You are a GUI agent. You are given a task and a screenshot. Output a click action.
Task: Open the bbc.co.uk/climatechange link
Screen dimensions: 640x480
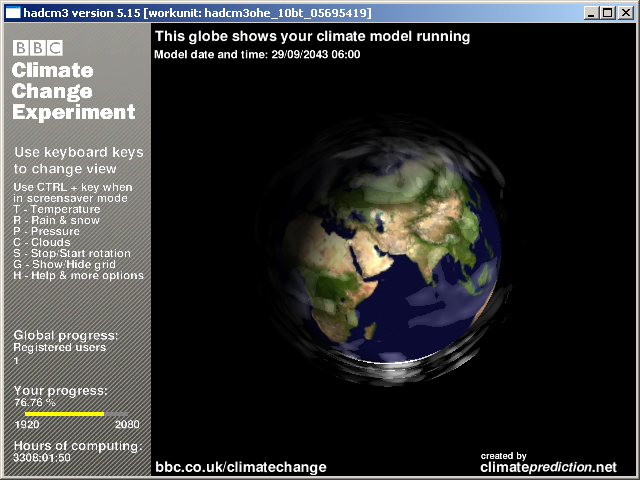click(x=240, y=467)
